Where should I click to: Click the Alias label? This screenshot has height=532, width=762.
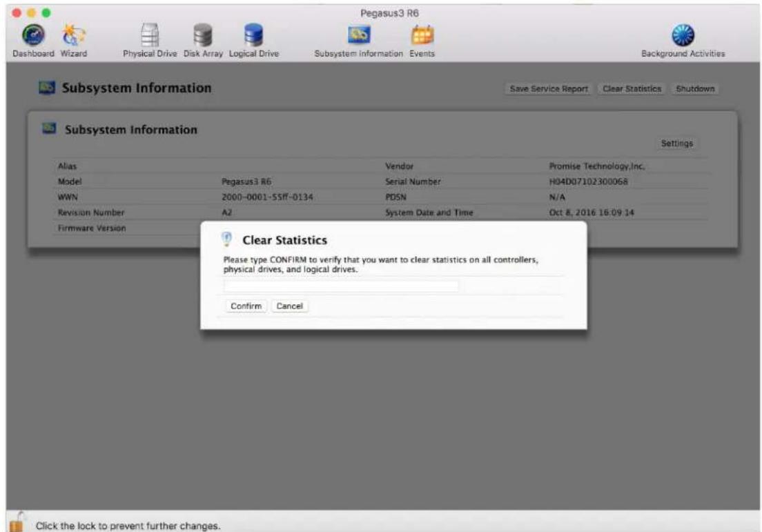67,166
